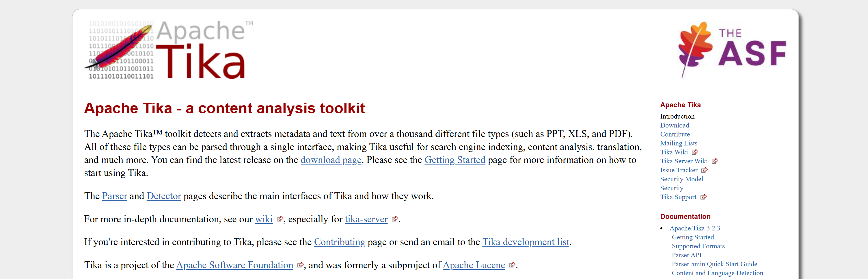Open the Getting Started paragraph link
This screenshot has height=279, width=868.
(x=455, y=160)
